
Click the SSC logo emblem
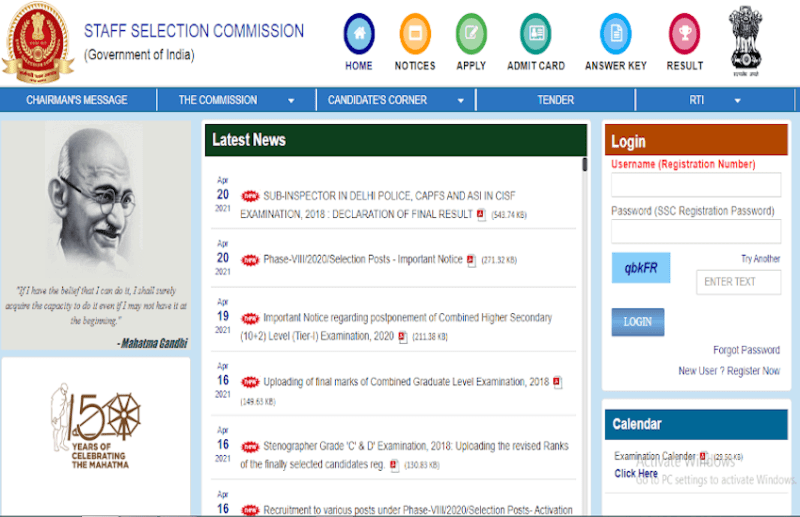pyautogui.click(x=38, y=42)
